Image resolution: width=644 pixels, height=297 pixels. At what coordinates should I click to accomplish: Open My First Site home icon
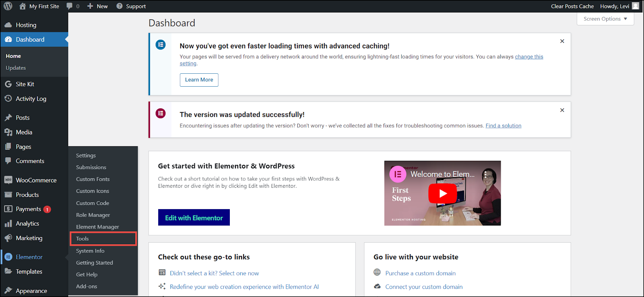23,6
